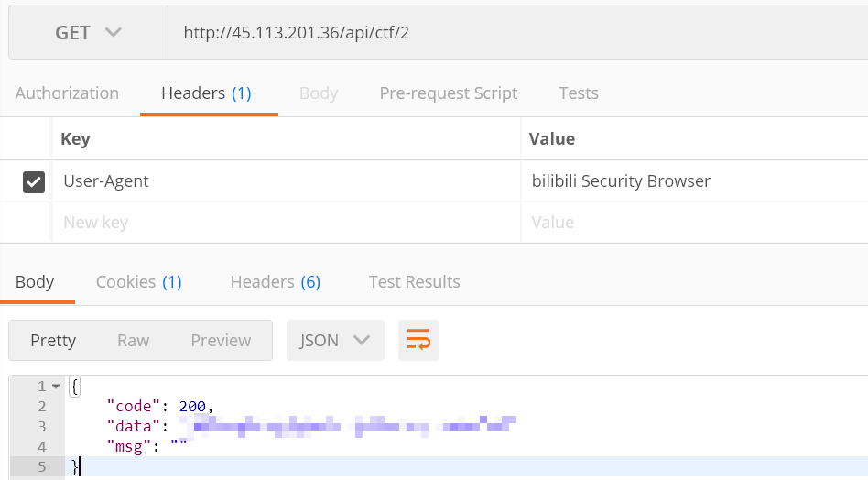Collapse the JSON object at line 1

57,387
